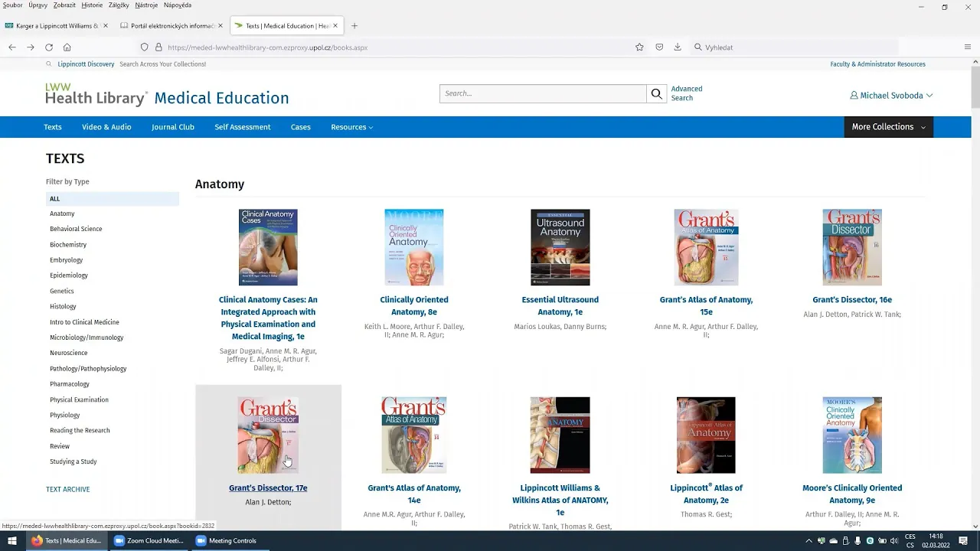Screen dimensions: 980x551
Task: Open the Záložky menu
Action: (119, 5)
